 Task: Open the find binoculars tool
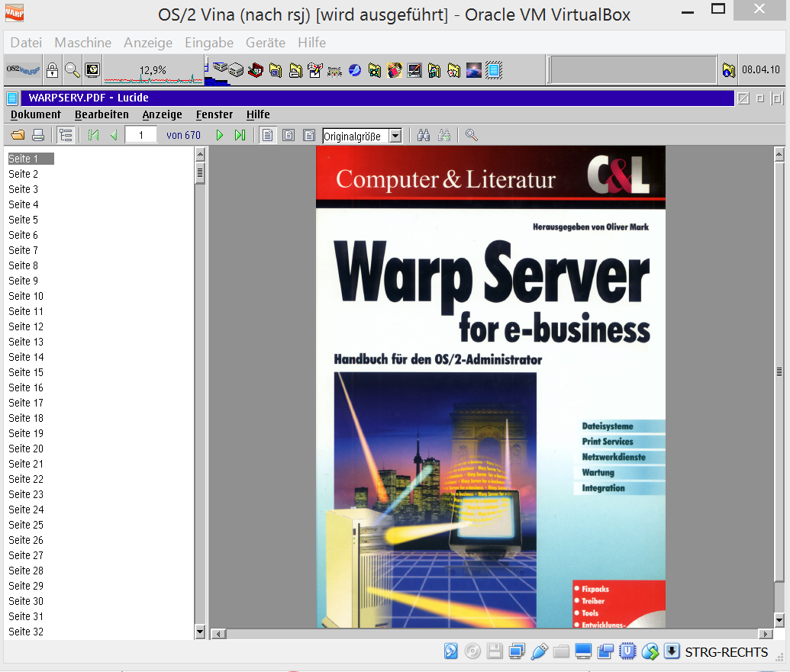click(x=424, y=136)
